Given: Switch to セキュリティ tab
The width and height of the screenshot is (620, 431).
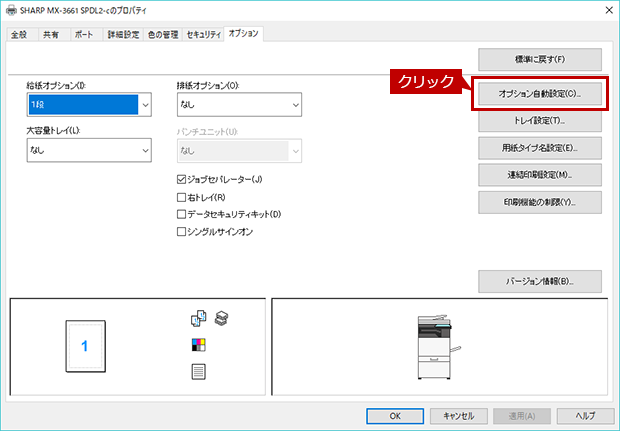Looking at the screenshot, I should pos(204,35).
